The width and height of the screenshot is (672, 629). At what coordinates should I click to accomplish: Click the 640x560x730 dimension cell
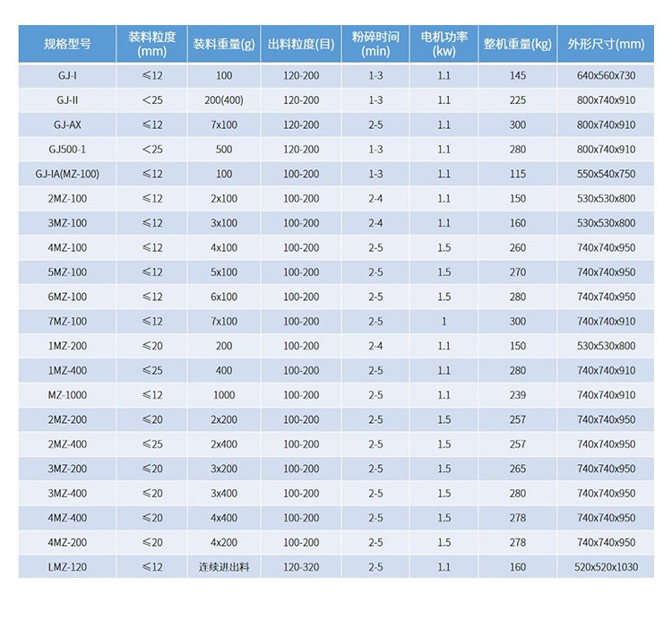tap(606, 75)
